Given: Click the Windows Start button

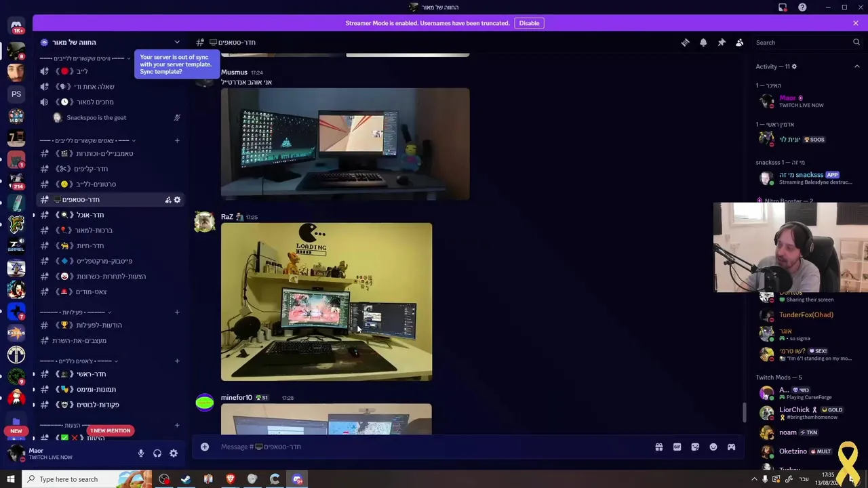Looking at the screenshot, I should click(11, 479).
